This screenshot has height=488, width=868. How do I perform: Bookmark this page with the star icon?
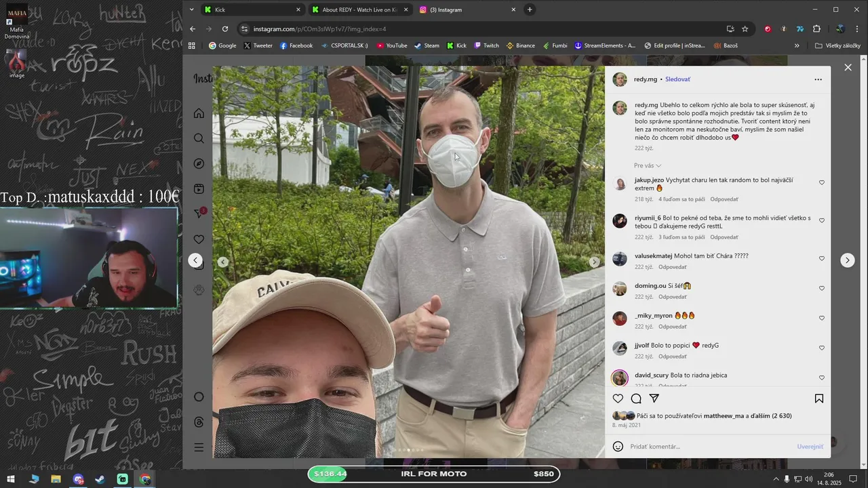(x=745, y=29)
